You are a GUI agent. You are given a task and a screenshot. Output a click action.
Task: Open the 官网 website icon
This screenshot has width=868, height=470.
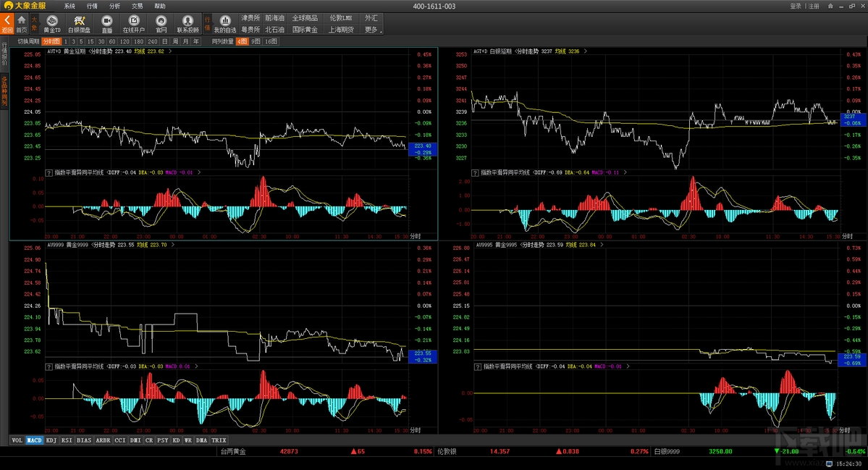tap(161, 24)
